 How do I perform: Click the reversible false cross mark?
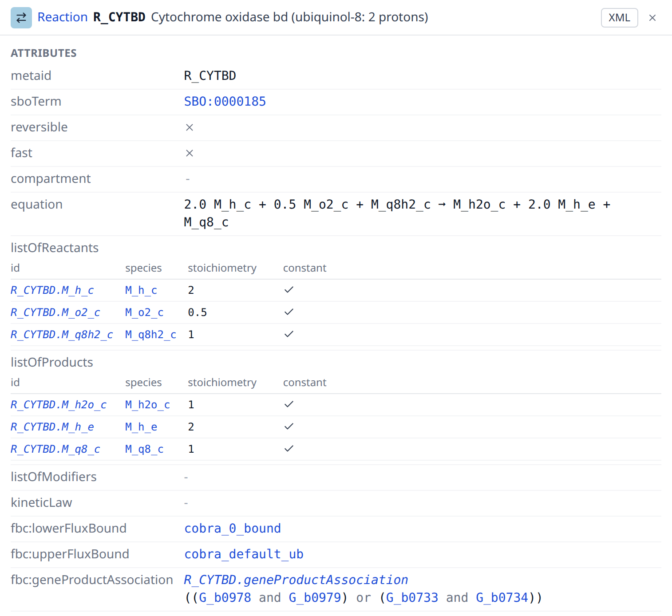click(190, 127)
